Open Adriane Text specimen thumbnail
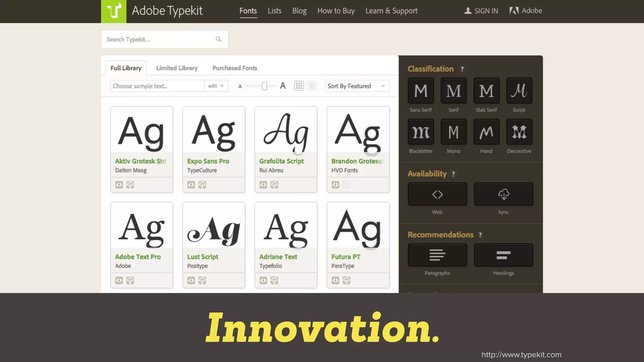The height and width of the screenshot is (362, 644). click(286, 225)
